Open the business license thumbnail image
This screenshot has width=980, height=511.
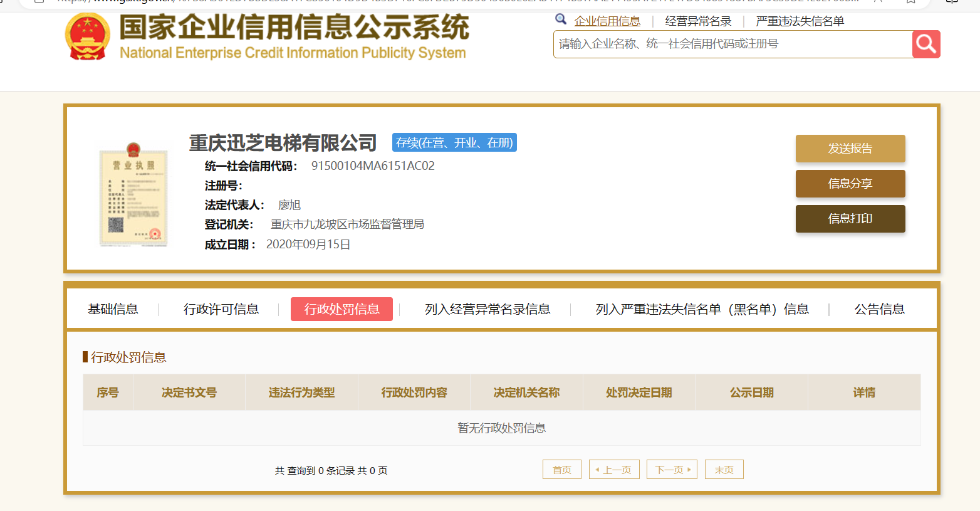point(134,194)
